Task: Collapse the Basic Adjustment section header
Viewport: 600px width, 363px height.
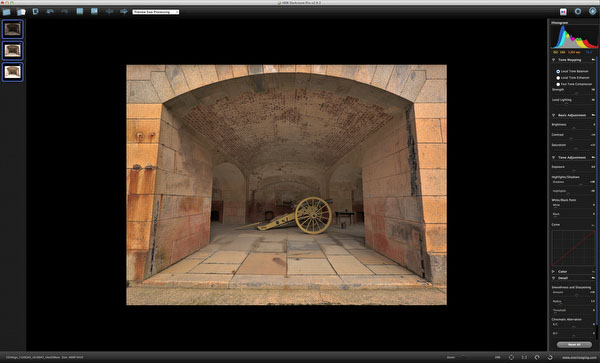Action: (553, 115)
